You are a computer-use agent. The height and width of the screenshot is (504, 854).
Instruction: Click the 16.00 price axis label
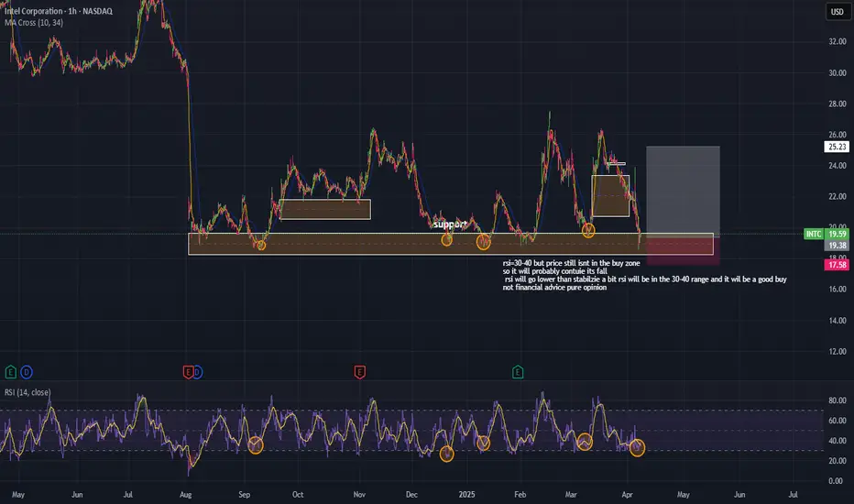(x=838, y=290)
